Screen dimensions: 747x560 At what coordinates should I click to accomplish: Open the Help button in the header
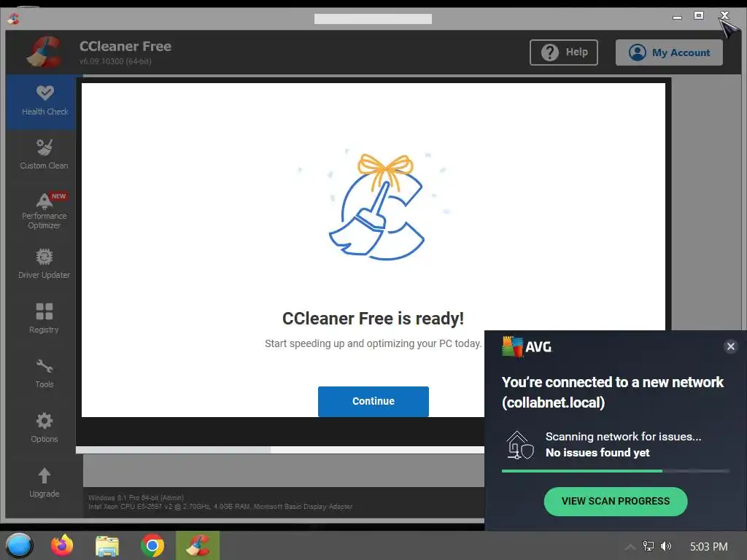(564, 52)
